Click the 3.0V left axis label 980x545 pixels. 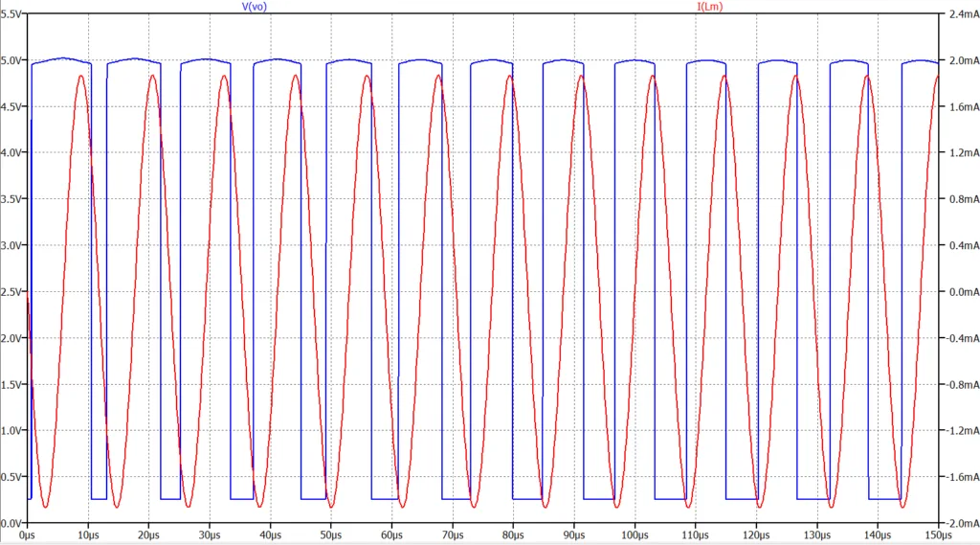pos(11,246)
